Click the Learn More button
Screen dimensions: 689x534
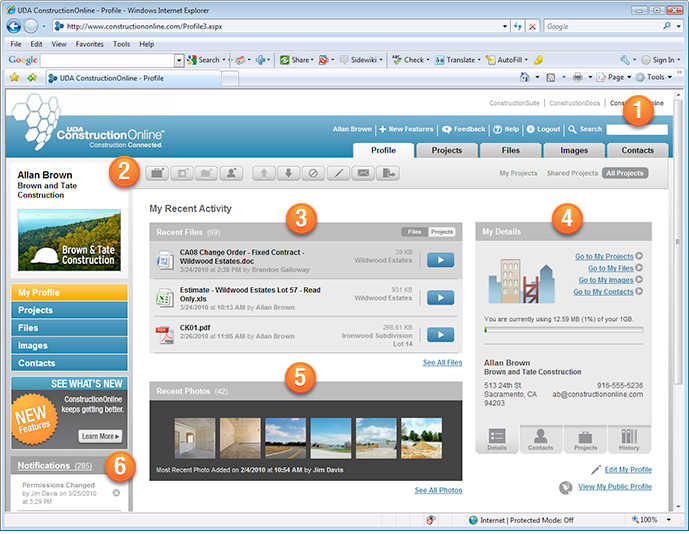pyautogui.click(x=100, y=436)
